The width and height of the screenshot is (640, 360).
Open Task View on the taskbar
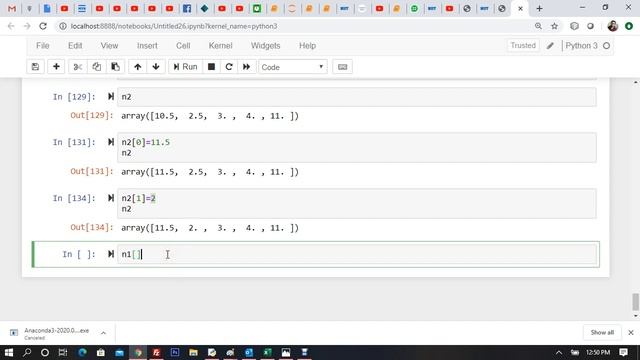tap(63, 352)
